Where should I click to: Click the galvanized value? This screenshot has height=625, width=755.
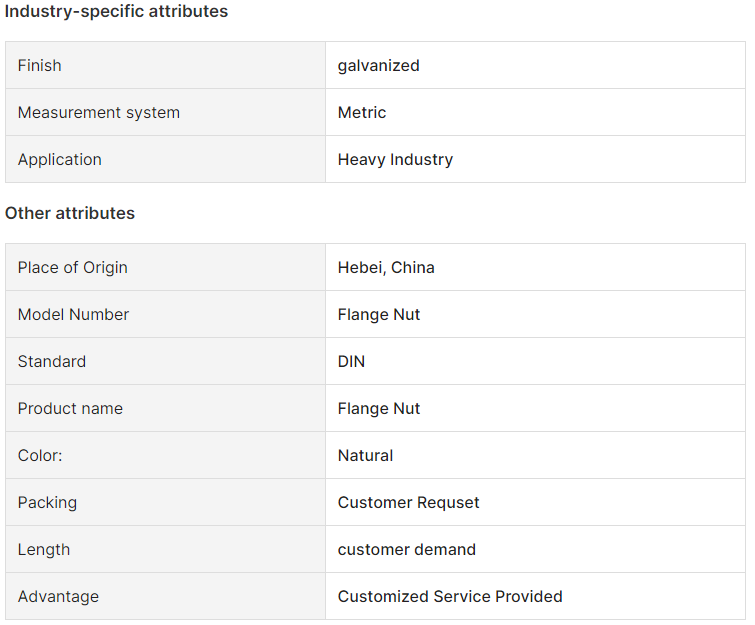click(378, 65)
